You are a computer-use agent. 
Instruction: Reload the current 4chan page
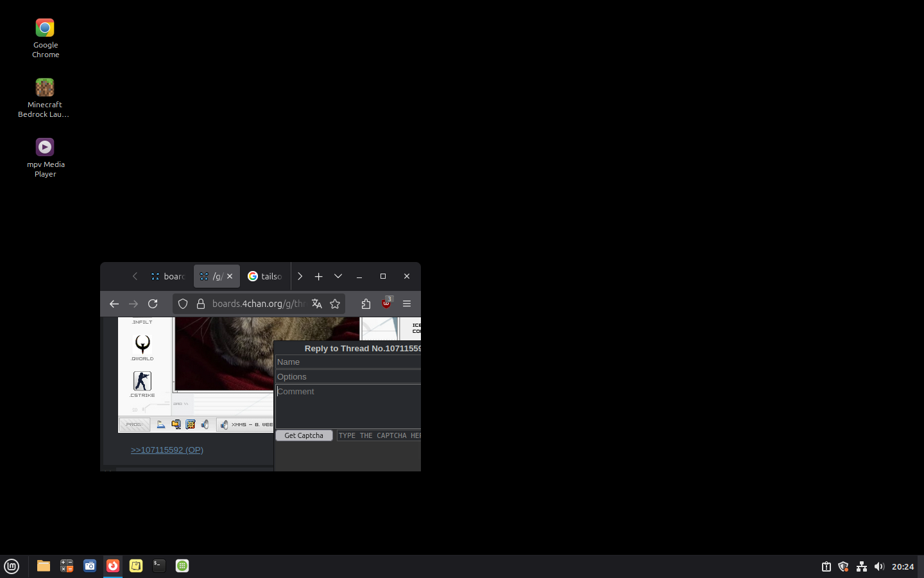[153, 304]
